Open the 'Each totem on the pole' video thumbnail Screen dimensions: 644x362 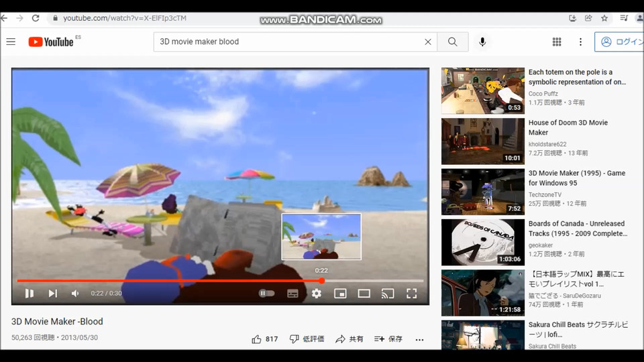click(482, 90)
